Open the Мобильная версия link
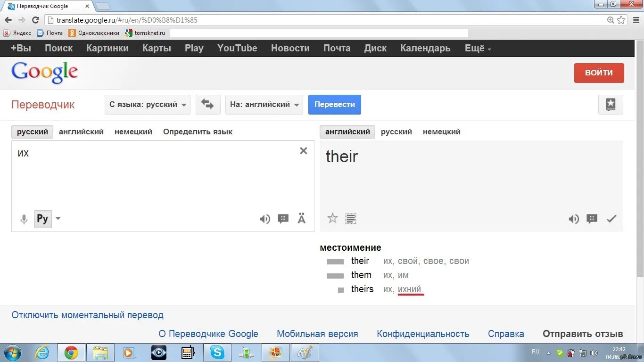The image size is (644, 362). click(x=317, y=334)
